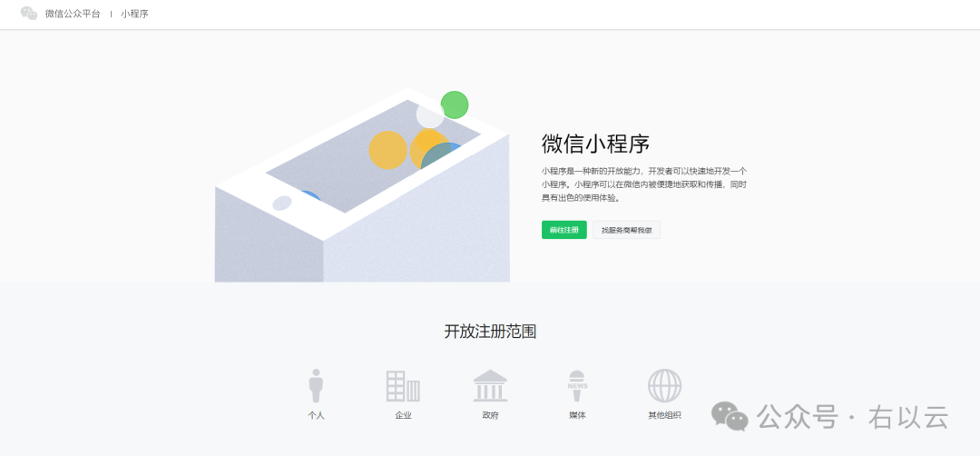This screenshot has height=456, width=980.
Task: Click the 政府 government building icon
Action: tap(490, 385)
